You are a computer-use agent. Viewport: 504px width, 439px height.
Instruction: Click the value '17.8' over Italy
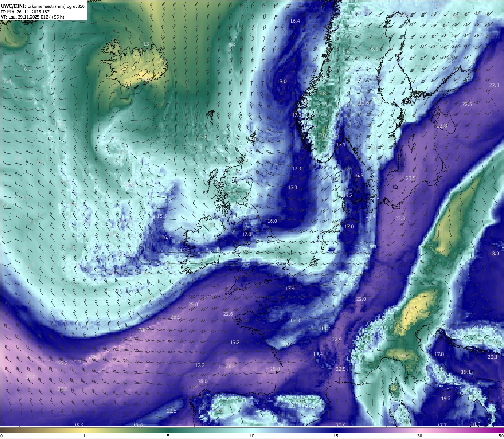[x=439, y=354]
